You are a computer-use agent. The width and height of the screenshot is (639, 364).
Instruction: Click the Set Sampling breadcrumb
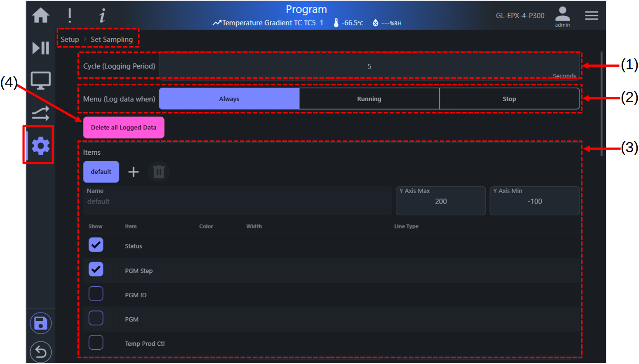[x=112, y=39]
